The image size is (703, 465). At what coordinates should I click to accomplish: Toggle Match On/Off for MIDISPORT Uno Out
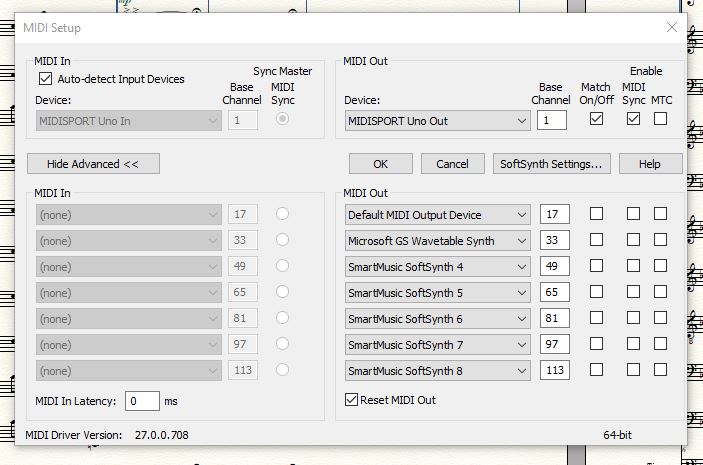click(x=596, y=119)
